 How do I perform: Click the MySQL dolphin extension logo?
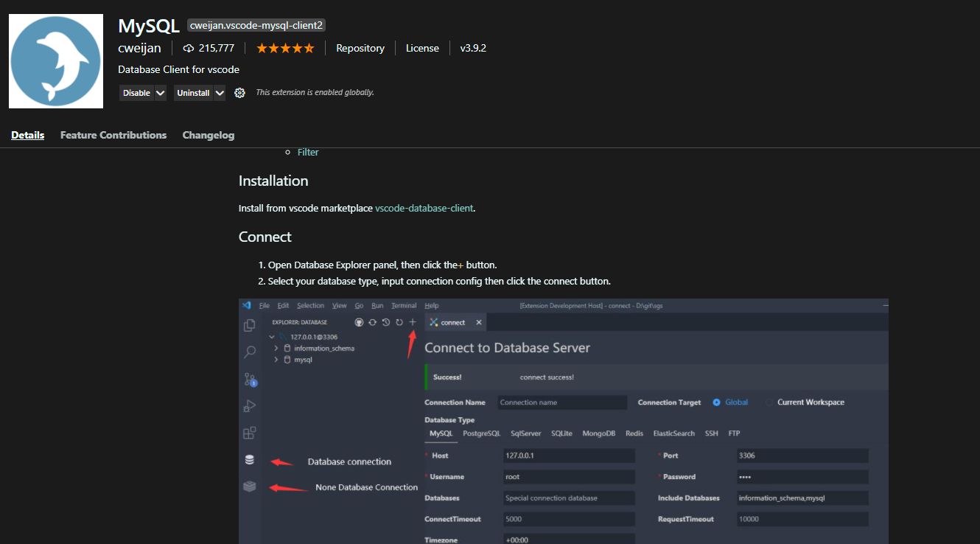click(57, 61)
